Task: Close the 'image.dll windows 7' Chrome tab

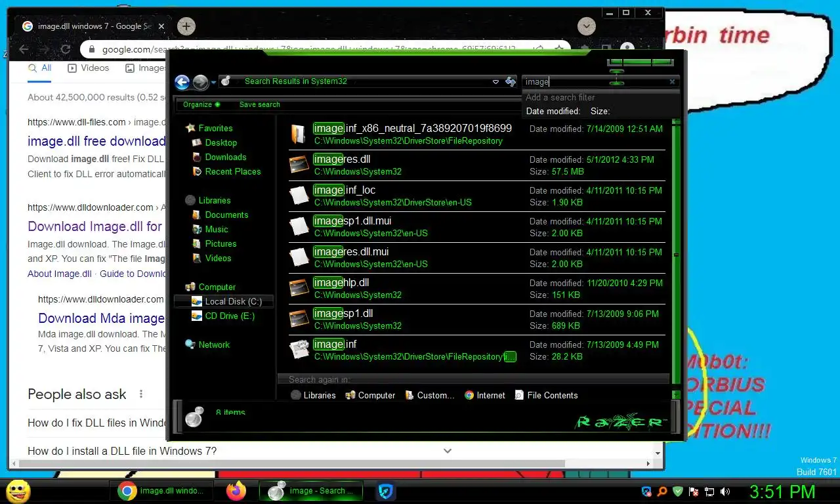Action: 161,26
